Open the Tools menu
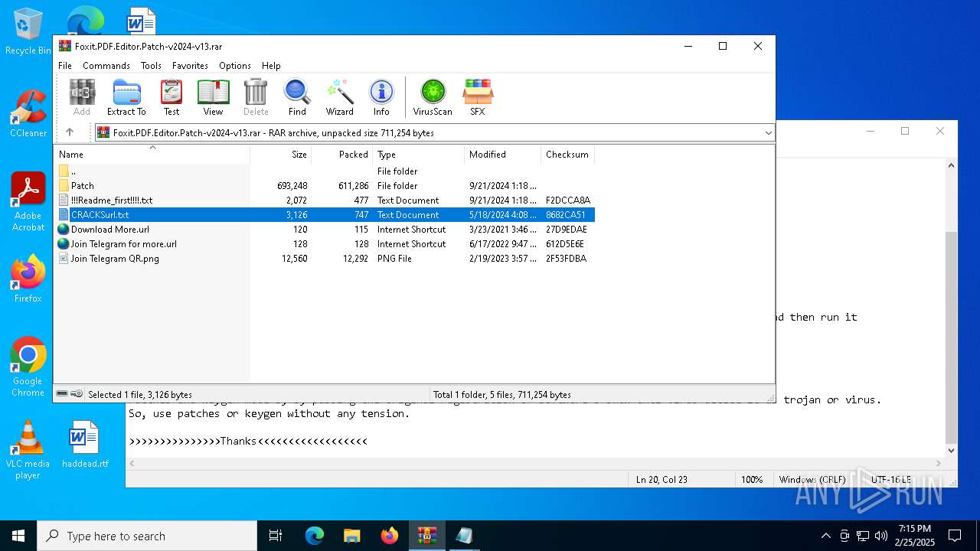The width and height of the screenshot is (980, 551). tap(151, 66)
